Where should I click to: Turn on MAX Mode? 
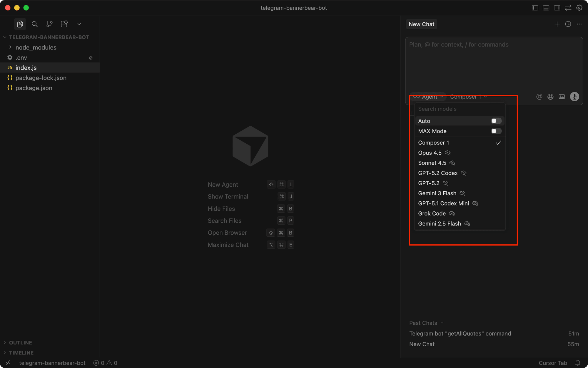point(495,131)
